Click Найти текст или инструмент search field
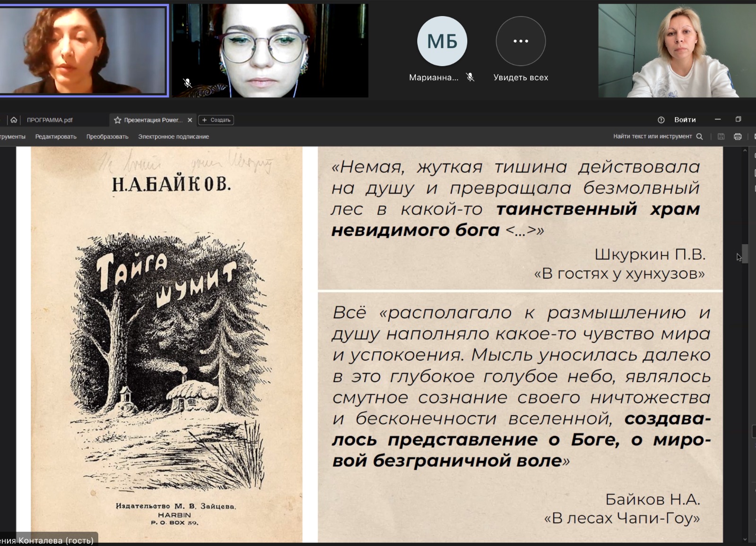The width and height of the screenshot is (756, 546). 653,136
